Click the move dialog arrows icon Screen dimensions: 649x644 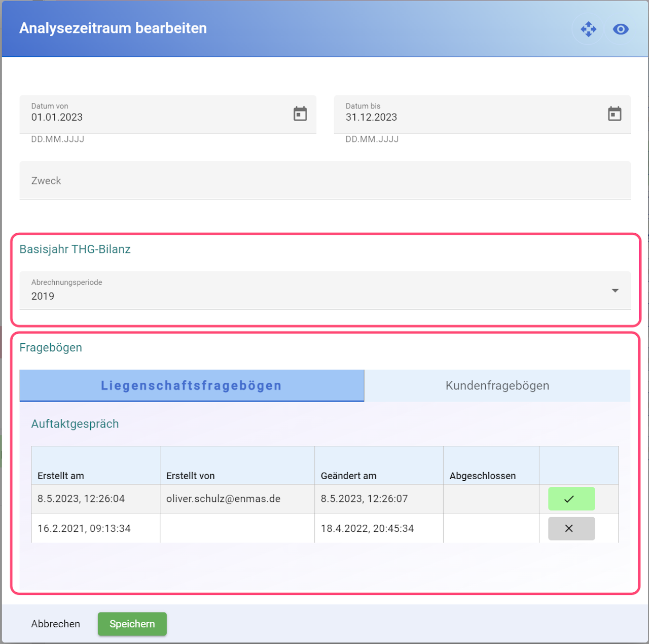588,29
